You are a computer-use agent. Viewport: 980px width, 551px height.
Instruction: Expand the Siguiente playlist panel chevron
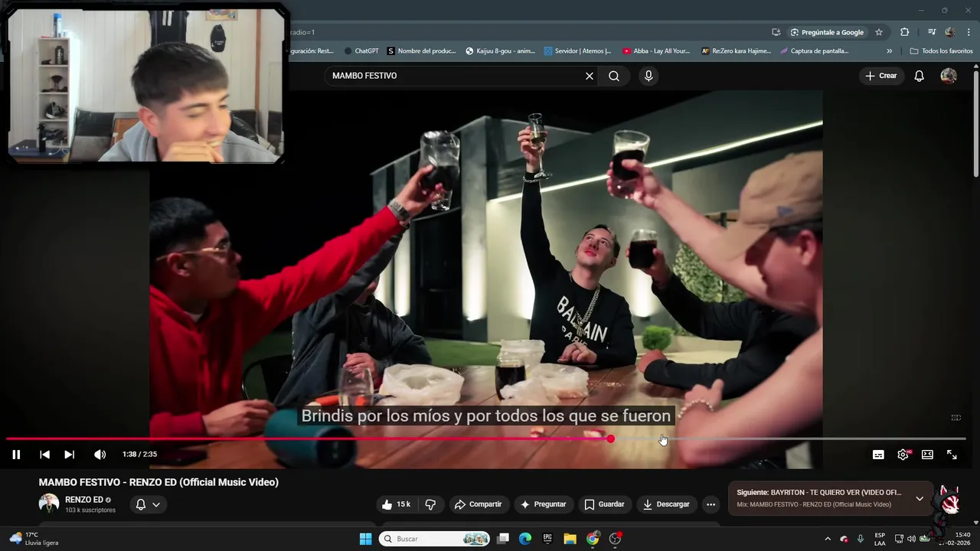pos(920,498)
